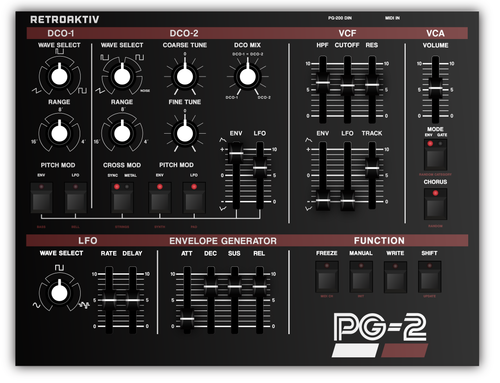This screenshot has width=500, height=383.
Task: Click the DCO-1 Range knob
Action: pyautogui.click(x=59, y=133)
